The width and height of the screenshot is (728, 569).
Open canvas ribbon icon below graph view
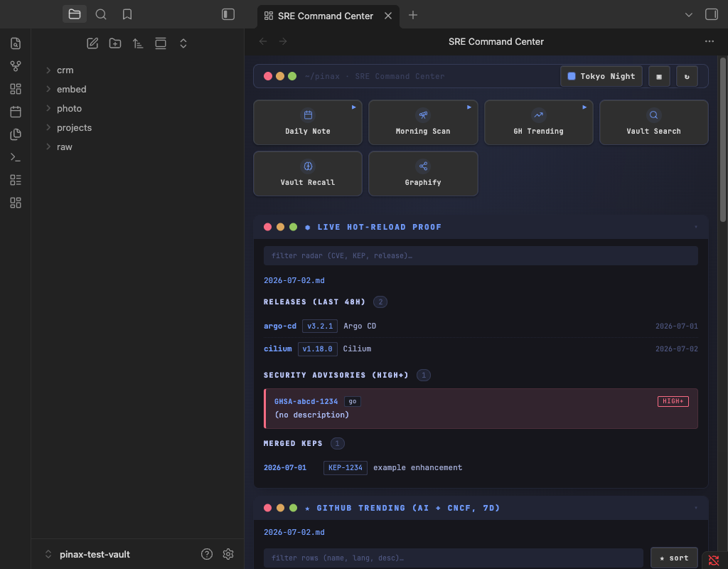pyautogui.click(x=16, y=89)
